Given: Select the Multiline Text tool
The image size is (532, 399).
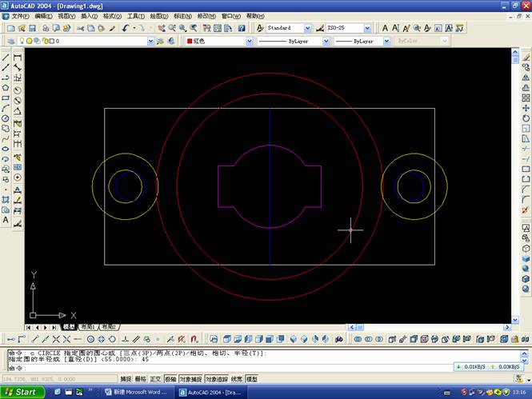Looking at the screenshot, I should [x=6, y=219].
